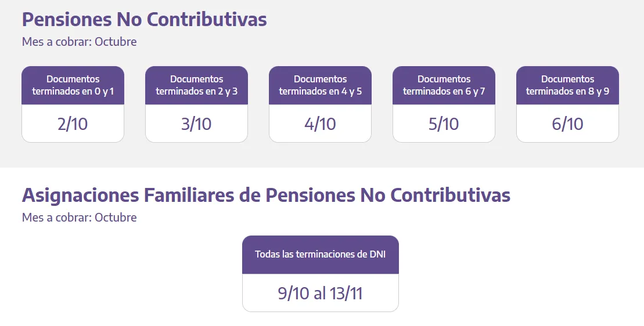Select the 'Todas las terminaciones de DNI' header

(320, 254)
